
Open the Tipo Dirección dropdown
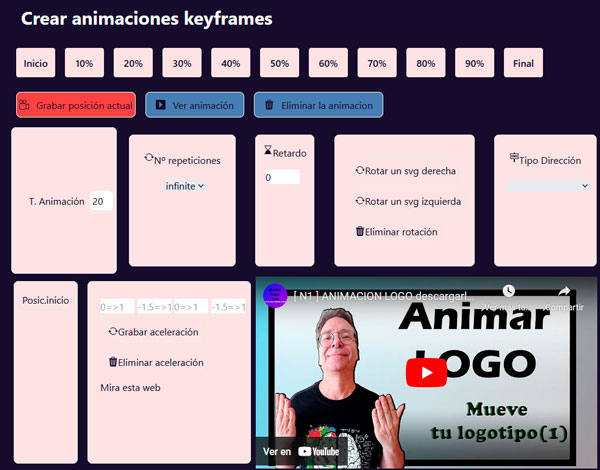[548, 186]
